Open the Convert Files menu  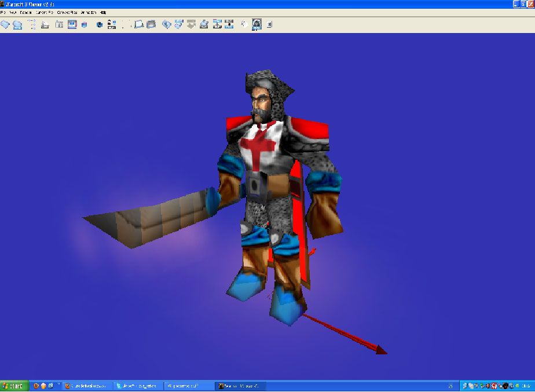click(67, 13)
